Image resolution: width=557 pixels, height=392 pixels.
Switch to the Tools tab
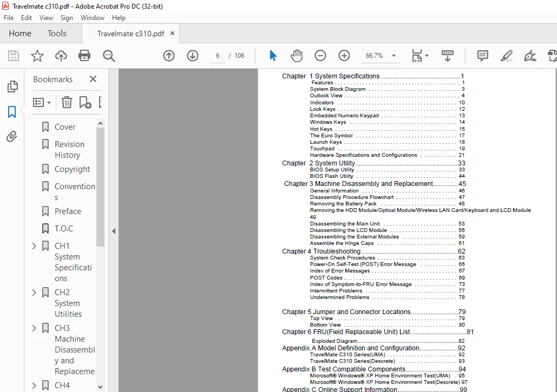(57, 34)
